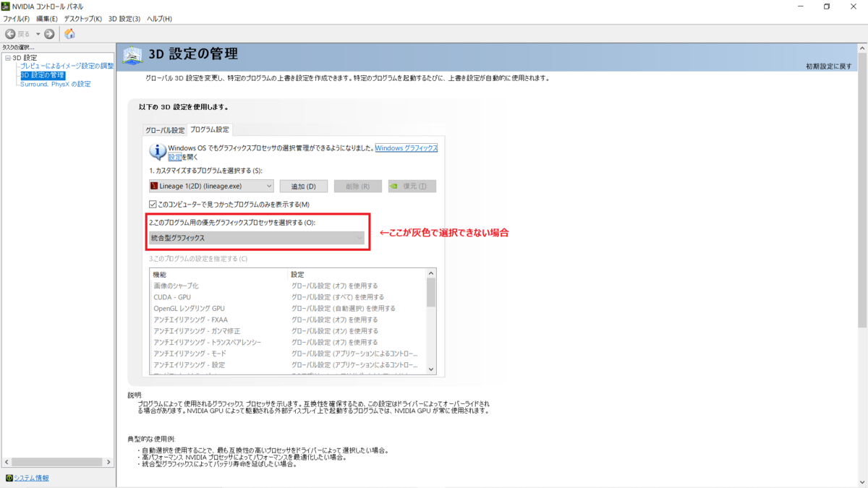Viewport: 868px width, 488px height.
Task: Click the task pane right scroll arrow
Action: (x=109, y=462)
